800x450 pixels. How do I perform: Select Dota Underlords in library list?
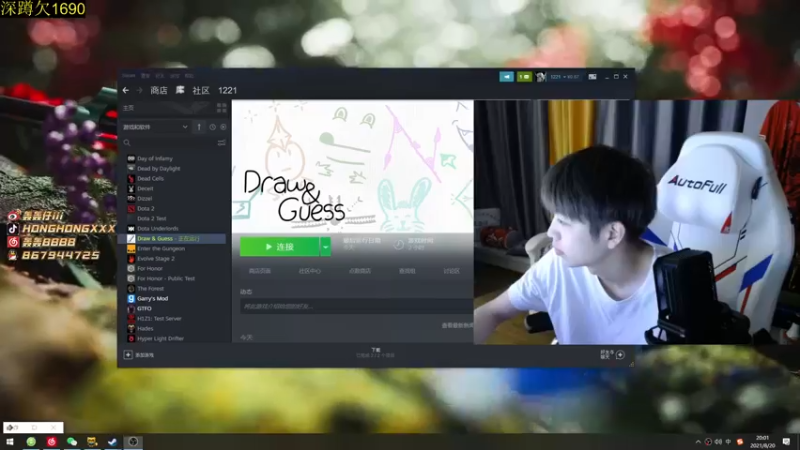tap(158, 229)
